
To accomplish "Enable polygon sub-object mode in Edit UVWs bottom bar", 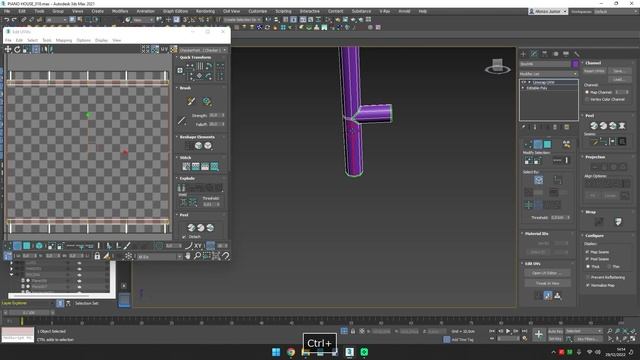I will pos(27,246).
